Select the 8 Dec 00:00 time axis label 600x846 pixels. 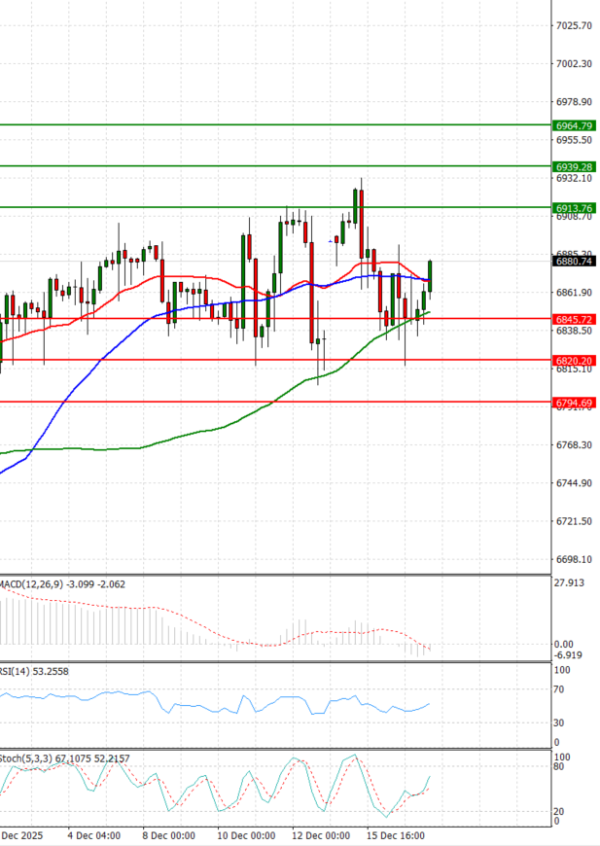(x=166, y=833)
